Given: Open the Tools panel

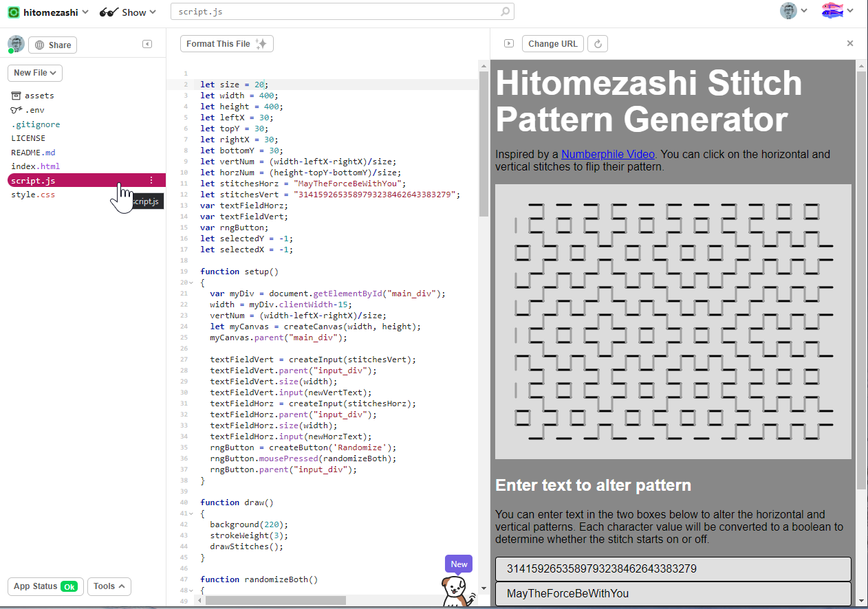Looking at the screenshot, I should tap(109, 586).
